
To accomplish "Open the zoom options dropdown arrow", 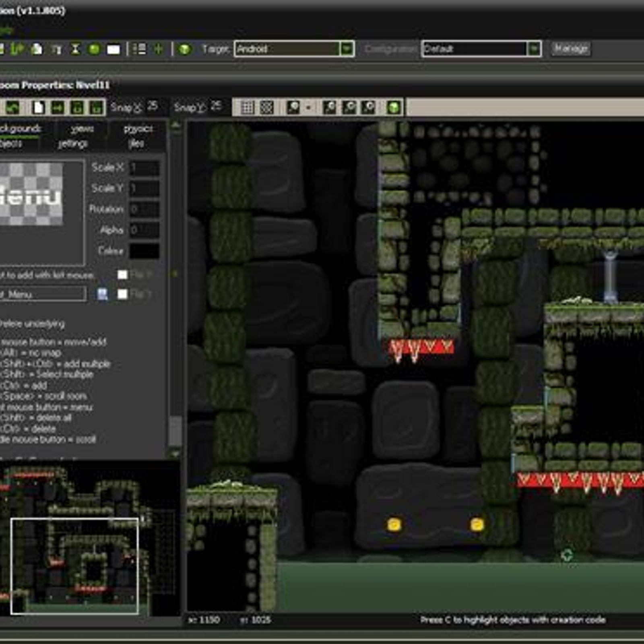I will coord(308,107).
